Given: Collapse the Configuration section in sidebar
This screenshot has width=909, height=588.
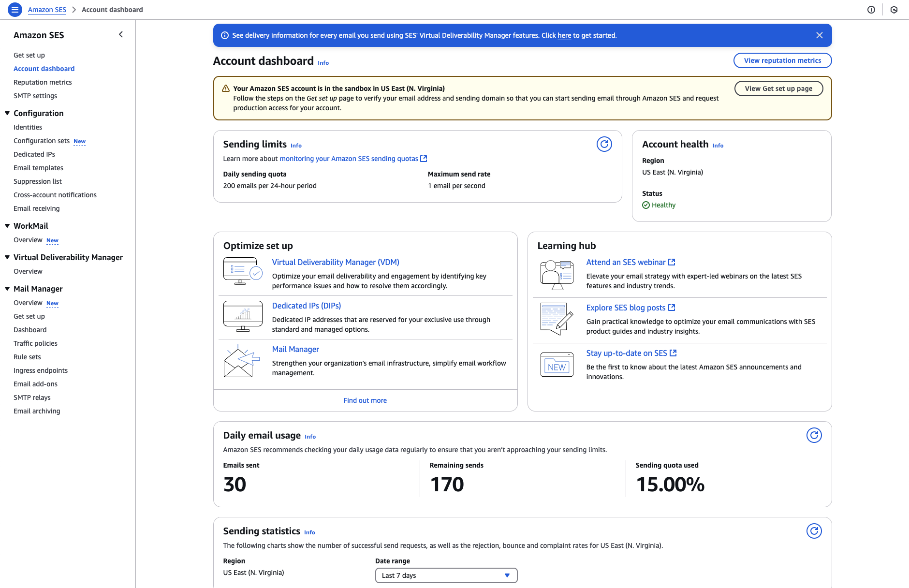Looking at the screenshot, I should (x=7, y=113).
